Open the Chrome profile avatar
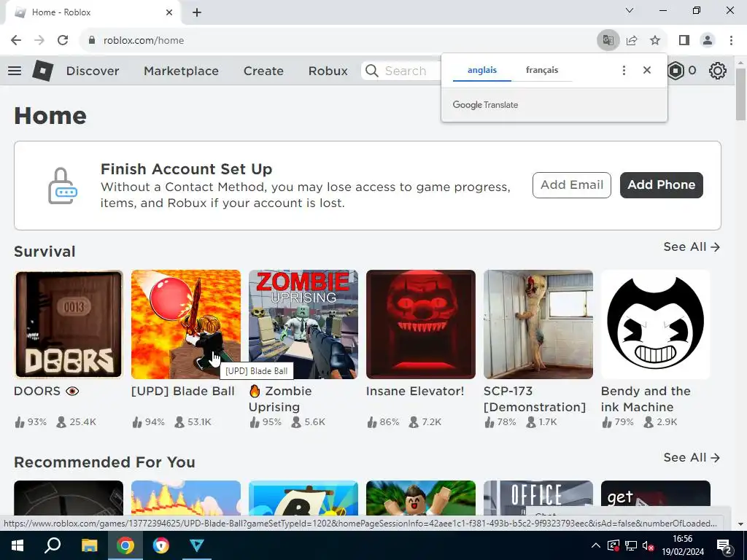The height and width of the screenshot is (560, 747). (708, 41)
